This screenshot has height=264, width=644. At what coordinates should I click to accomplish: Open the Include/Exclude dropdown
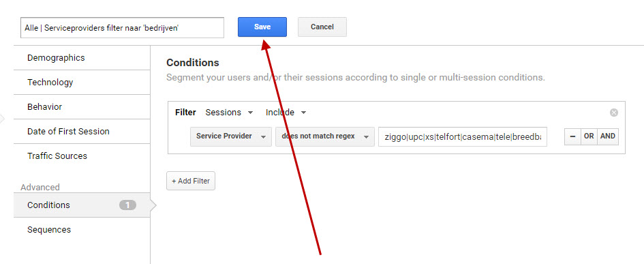(286, 113)
